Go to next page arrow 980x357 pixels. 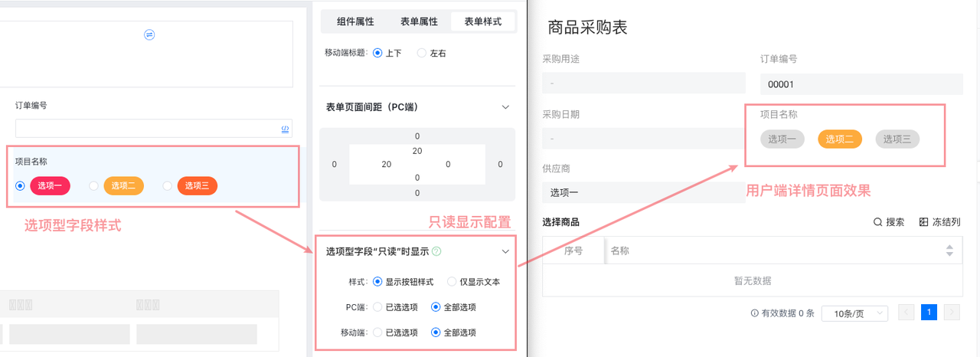[x=952, y=313]
